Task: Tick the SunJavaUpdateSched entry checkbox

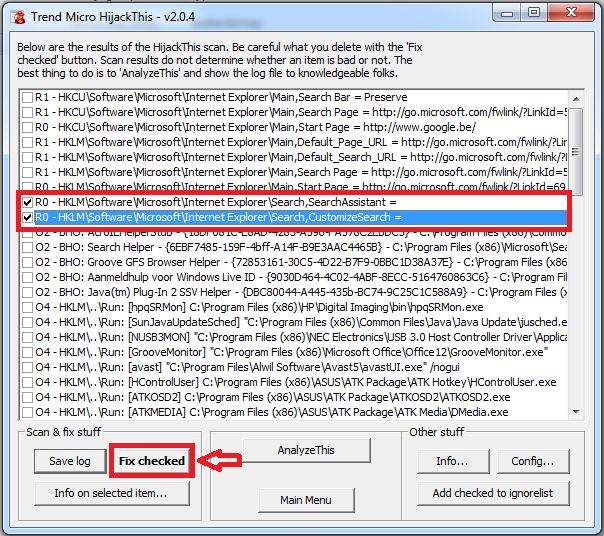Action: [27, 323]
